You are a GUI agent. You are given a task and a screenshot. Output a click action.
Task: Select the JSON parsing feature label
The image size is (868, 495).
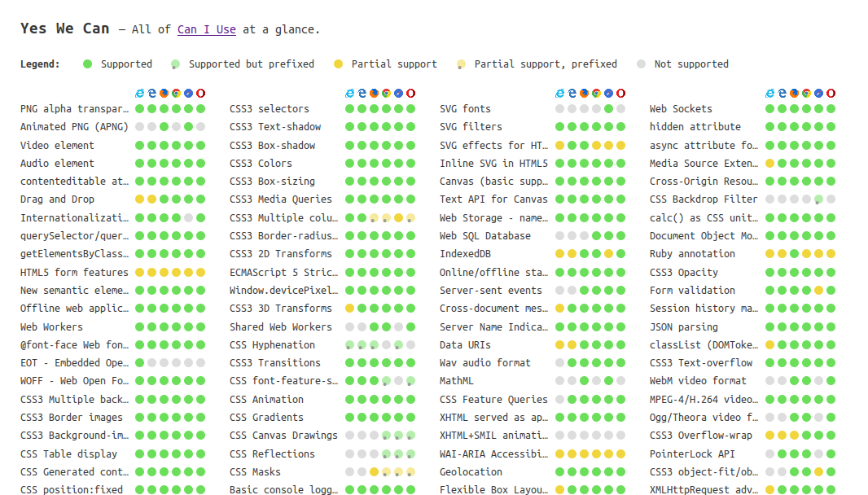pyautogui.click(x=683, y=327)
